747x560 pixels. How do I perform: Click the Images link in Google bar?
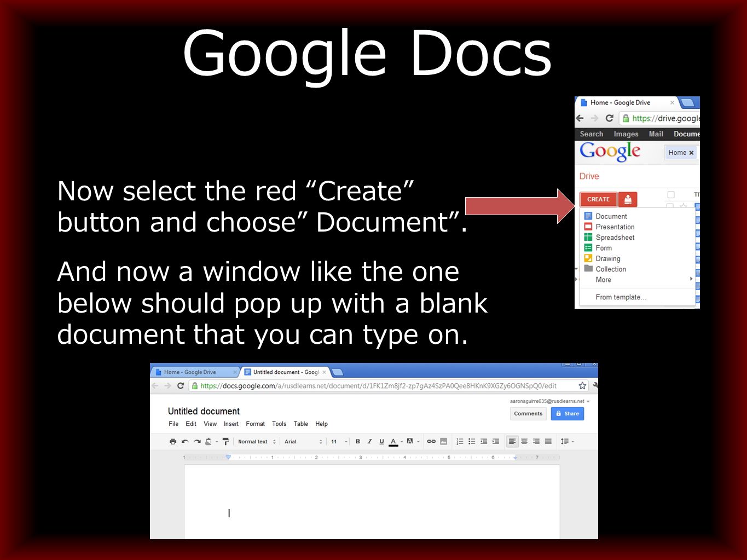click(626, 134)
